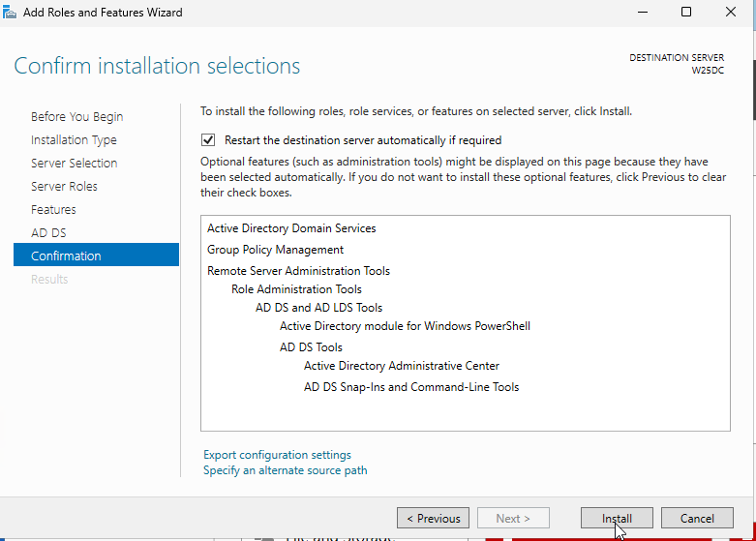Click Active Directory Administrative Center entry
756x541 pixels.
pyautogui.click(x=402, y=366)
